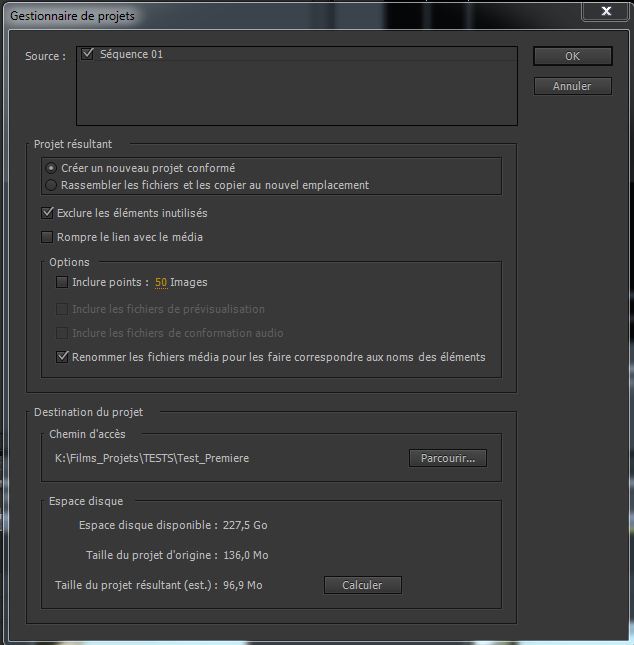Click the OK button
Viewport: 634px width, 645px height.
(572, 56)
